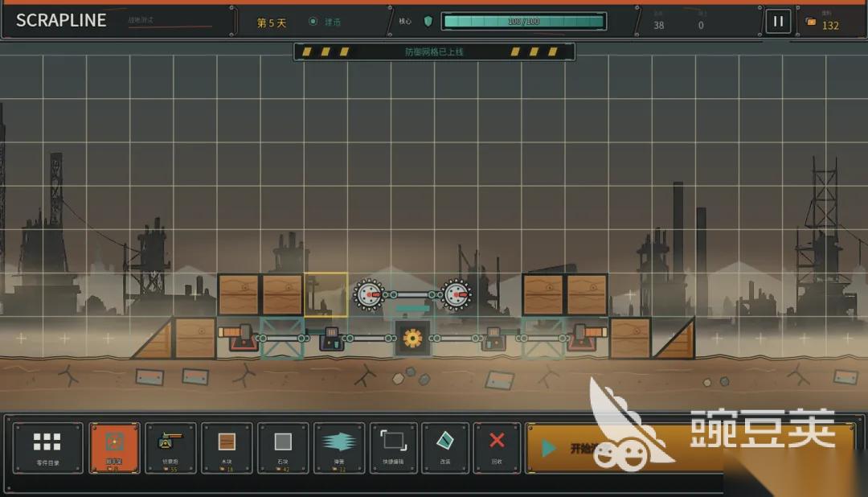Click the core gear block
The height and width of the screenshot is (497, 868).
click(x=412, y=338)
